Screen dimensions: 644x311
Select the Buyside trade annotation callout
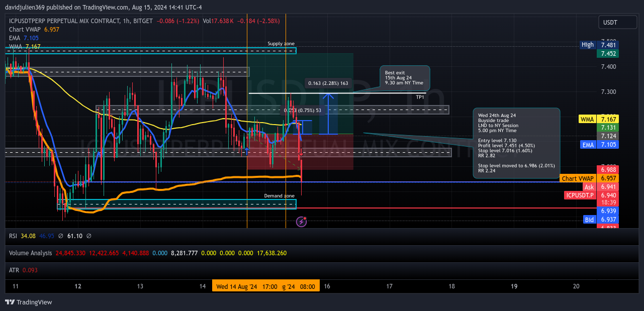click(x=516, y=143)
